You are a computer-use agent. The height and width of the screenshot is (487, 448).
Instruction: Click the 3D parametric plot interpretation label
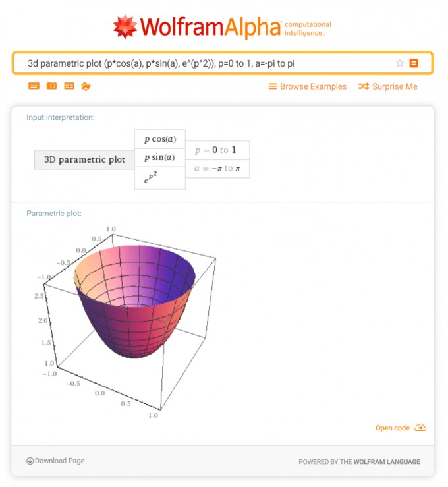pos(84,159)
